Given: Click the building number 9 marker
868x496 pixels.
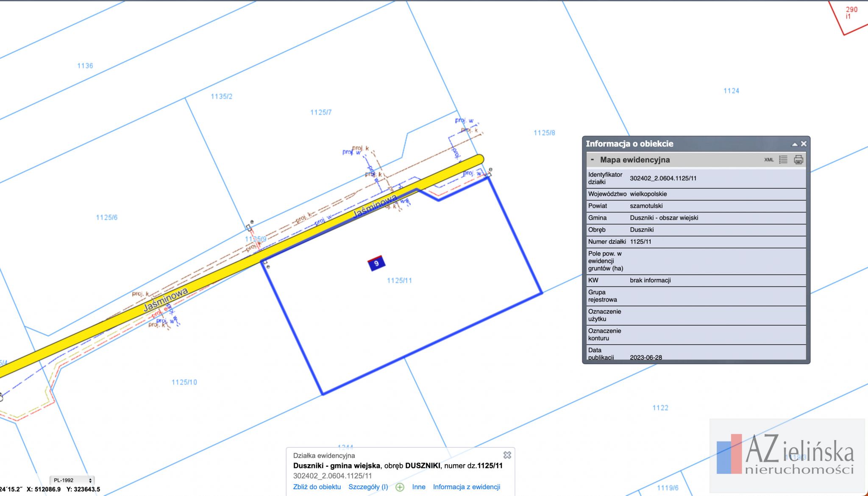Looking at the screenshot, I should coord(376,263).
